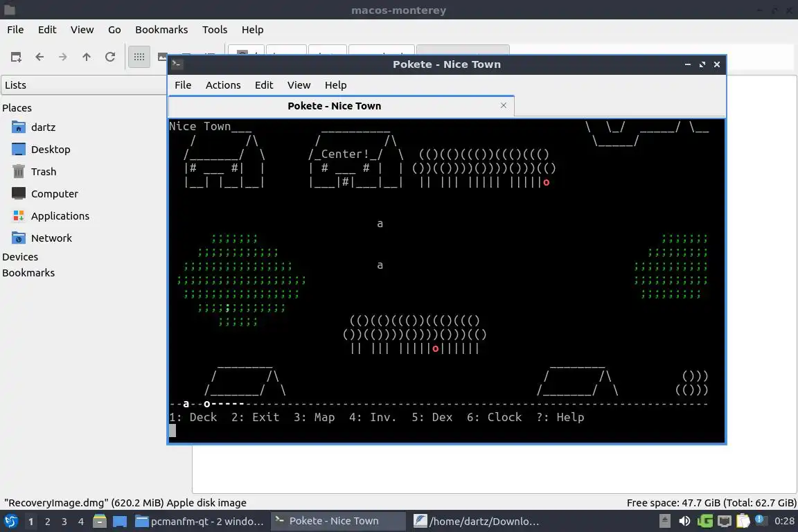The width and height of the screenshot is (798, 532).
Task: Close the Pokete - Nice Town tab
Action: tap(504, 105)
